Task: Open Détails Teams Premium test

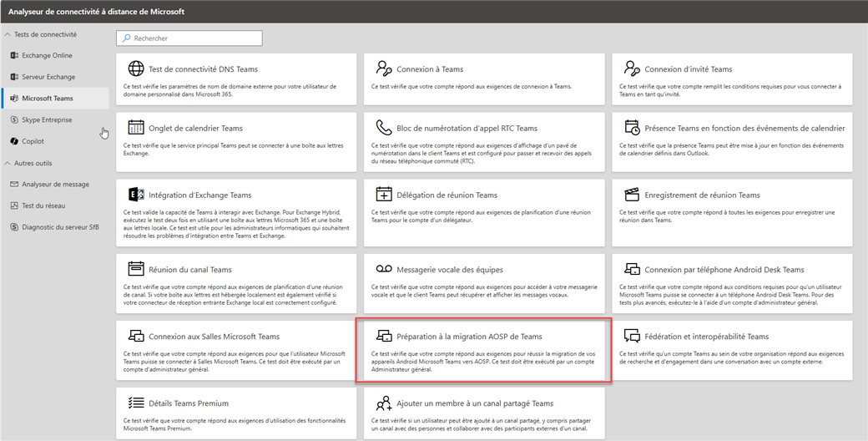Action: click(x=236, y=413)
